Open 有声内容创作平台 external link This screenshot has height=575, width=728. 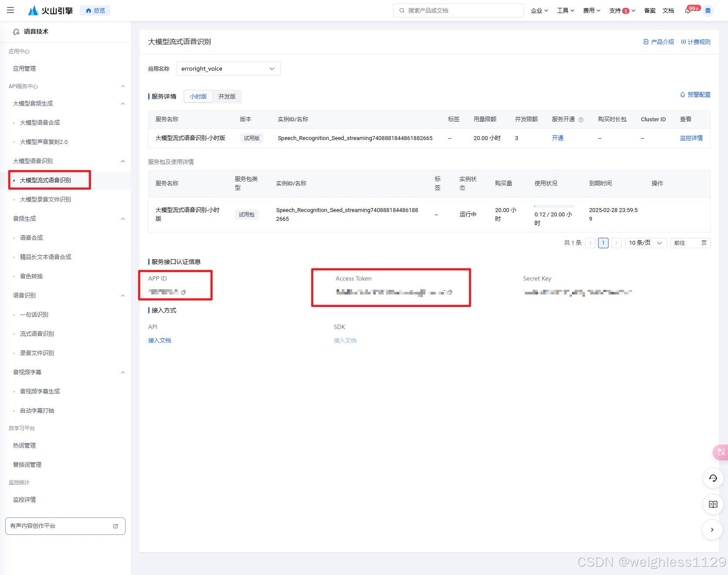(65, 526)
